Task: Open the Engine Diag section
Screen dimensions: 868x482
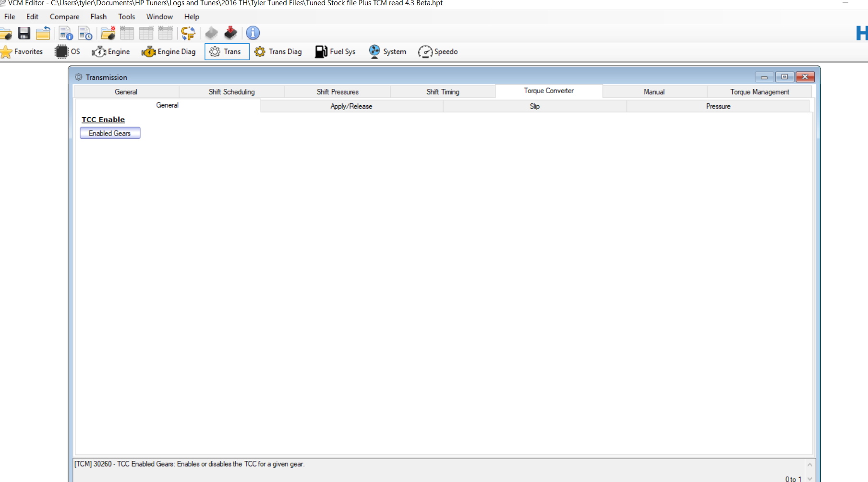Action: (x=169, y=52)
